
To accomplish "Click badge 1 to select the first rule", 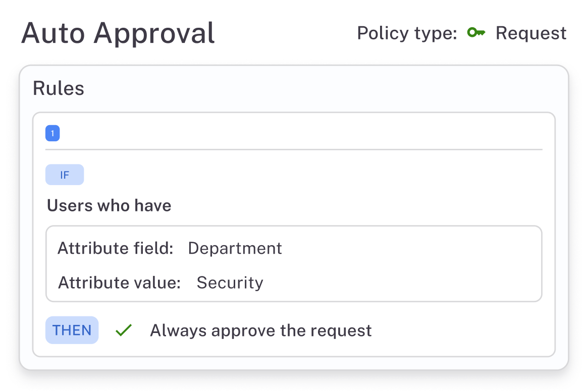I will (52, 133).
